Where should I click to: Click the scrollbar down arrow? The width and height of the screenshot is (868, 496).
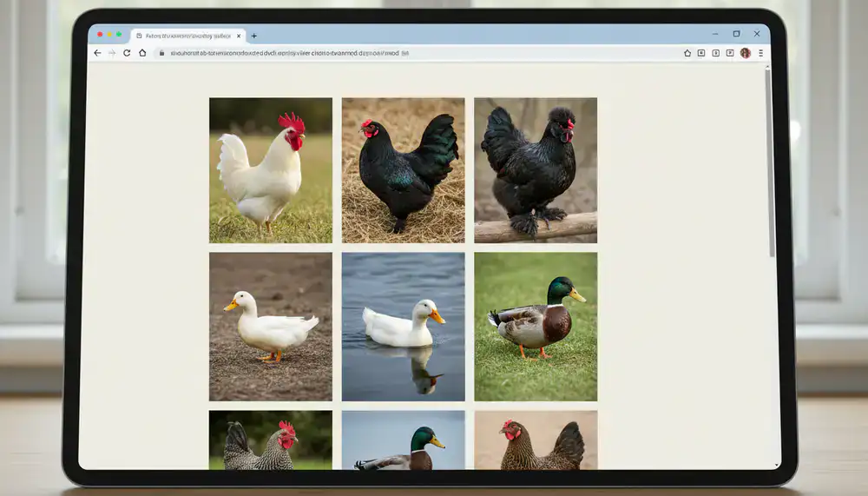pyautogui.click(x=776, y=465)
